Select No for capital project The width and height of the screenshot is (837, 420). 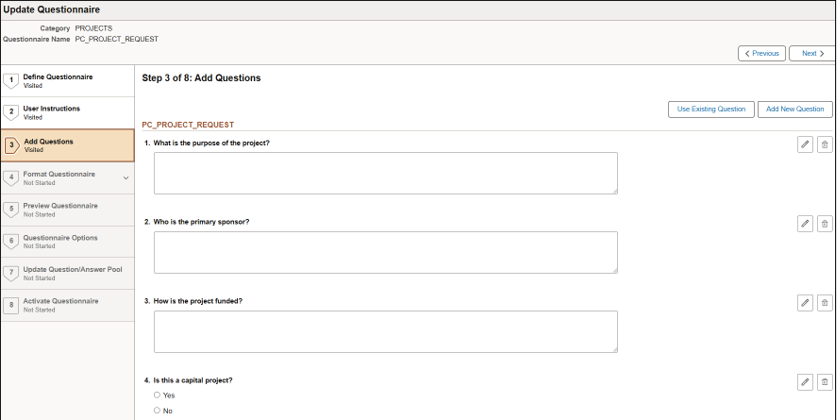pyautogui.click(x=157, y=410)
